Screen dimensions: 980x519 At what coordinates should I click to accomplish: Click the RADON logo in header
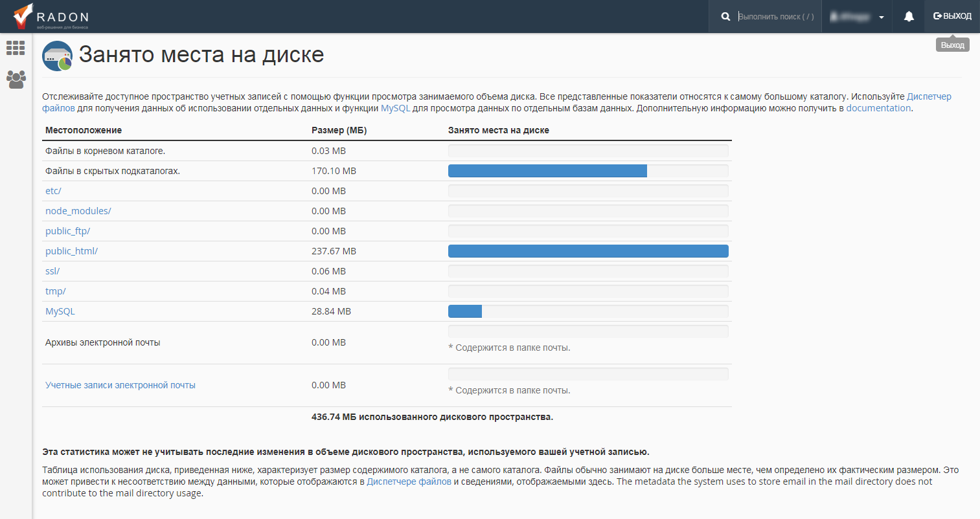click(x=51, y=16)
